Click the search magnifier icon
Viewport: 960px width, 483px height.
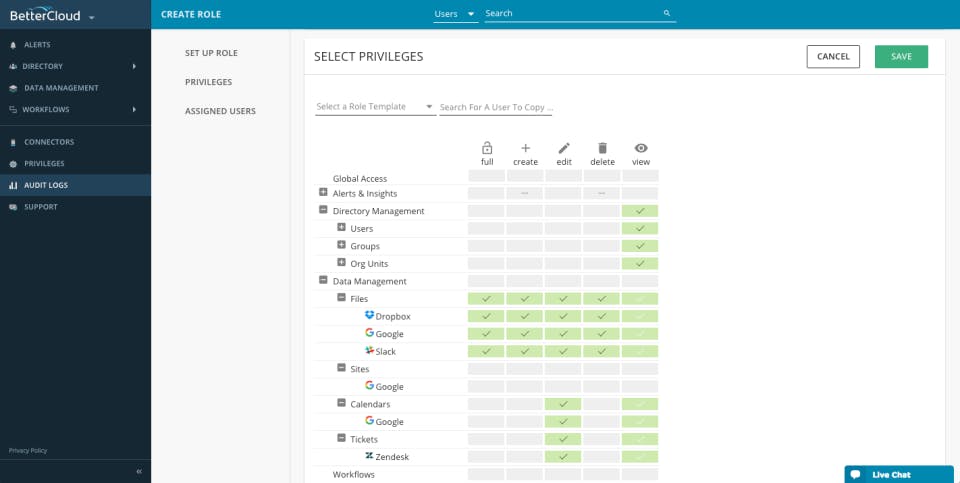pos(667,14)
